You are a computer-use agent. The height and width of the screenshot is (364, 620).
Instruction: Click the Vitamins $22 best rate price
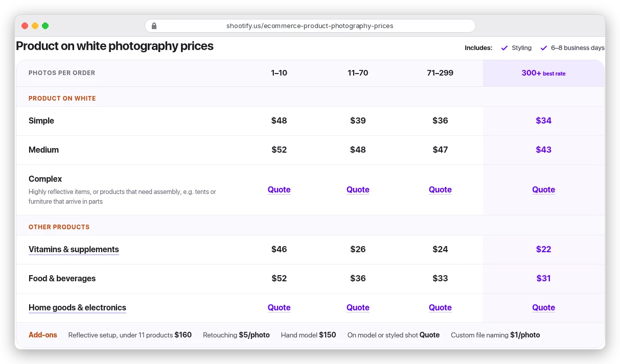pyautogui.click(x=543, y=249)
